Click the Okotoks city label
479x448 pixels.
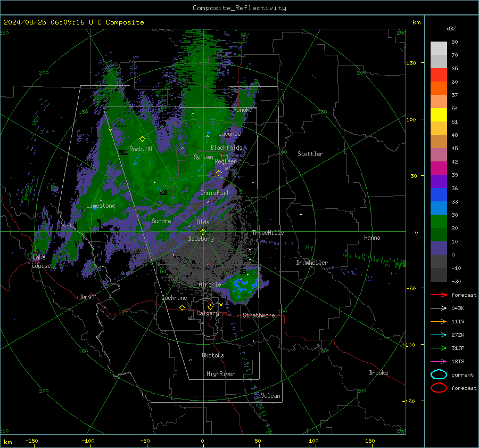[213, 355]
